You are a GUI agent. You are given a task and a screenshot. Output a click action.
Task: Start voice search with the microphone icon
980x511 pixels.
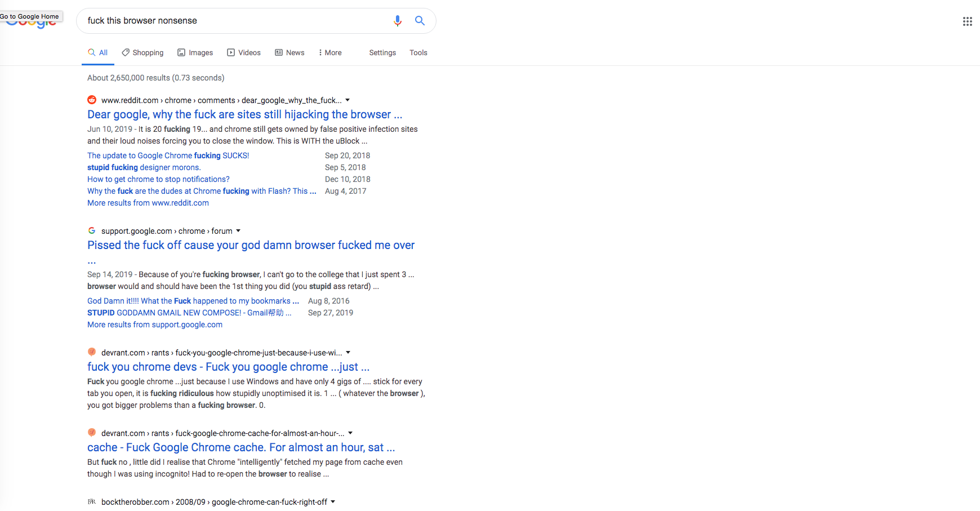coord(398,21)
